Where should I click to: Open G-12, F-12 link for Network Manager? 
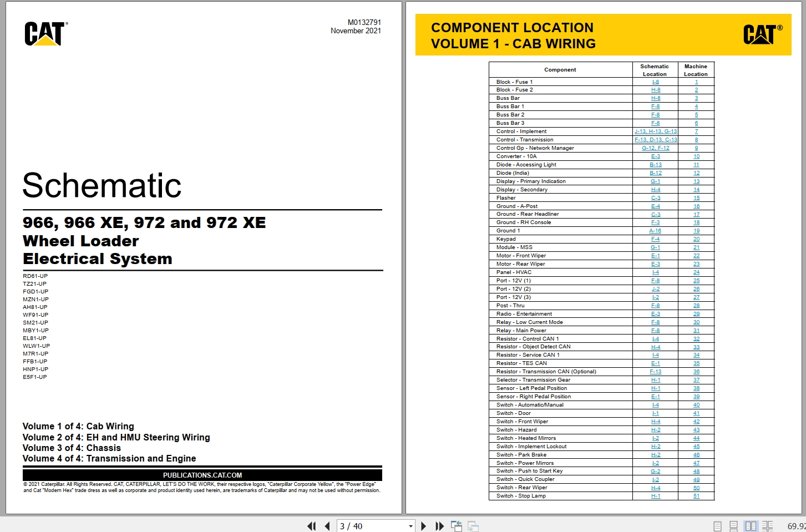click(656, 148)
